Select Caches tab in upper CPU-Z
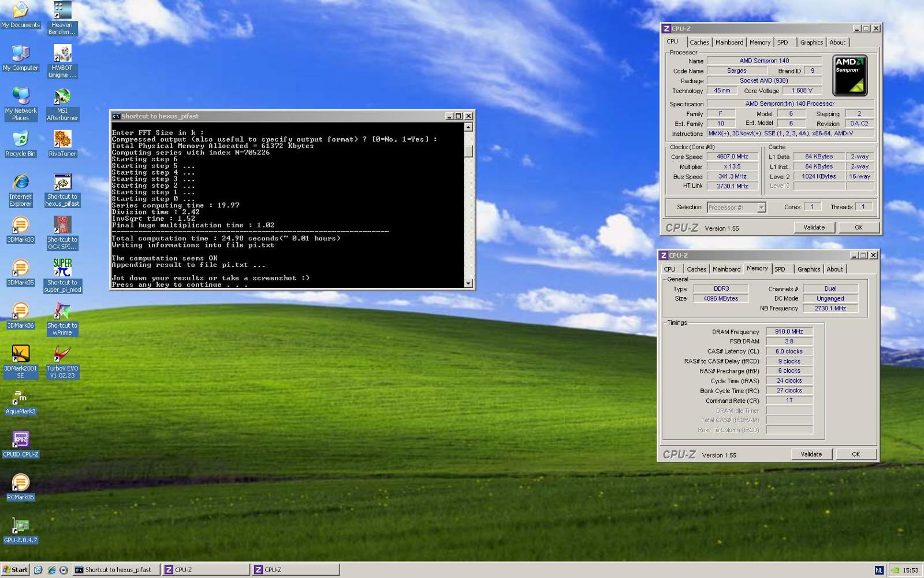Image resolution: width=924 pixels, height=578 pixels. click(699, 42)
